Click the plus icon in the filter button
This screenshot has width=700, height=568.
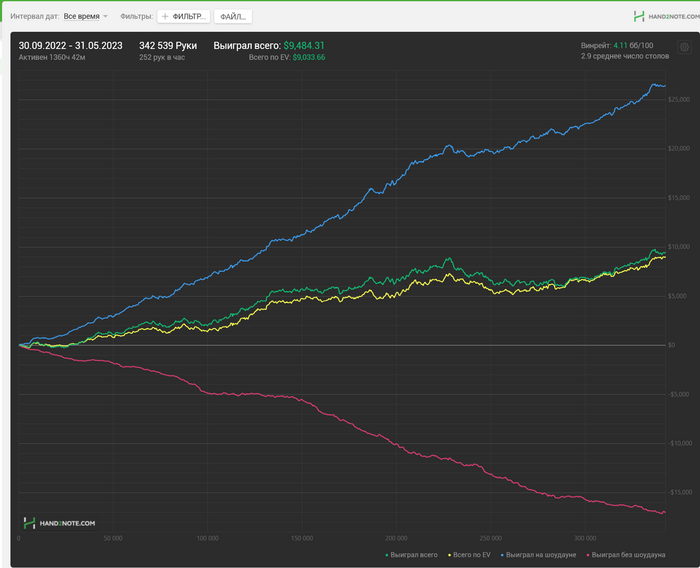[165, 17]
